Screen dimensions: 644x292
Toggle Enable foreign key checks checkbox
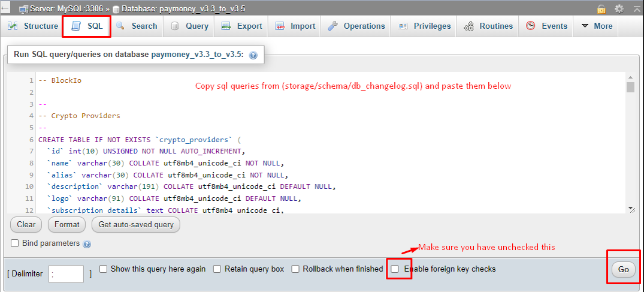point(395,269)
